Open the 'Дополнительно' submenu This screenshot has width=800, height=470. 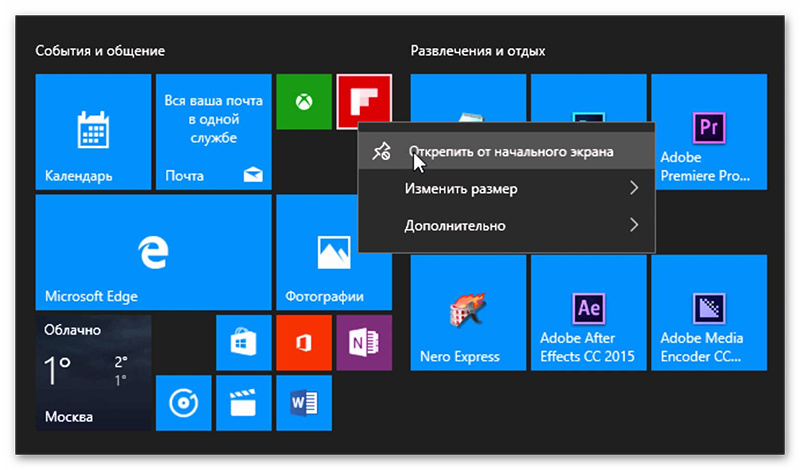pos(507,225)
